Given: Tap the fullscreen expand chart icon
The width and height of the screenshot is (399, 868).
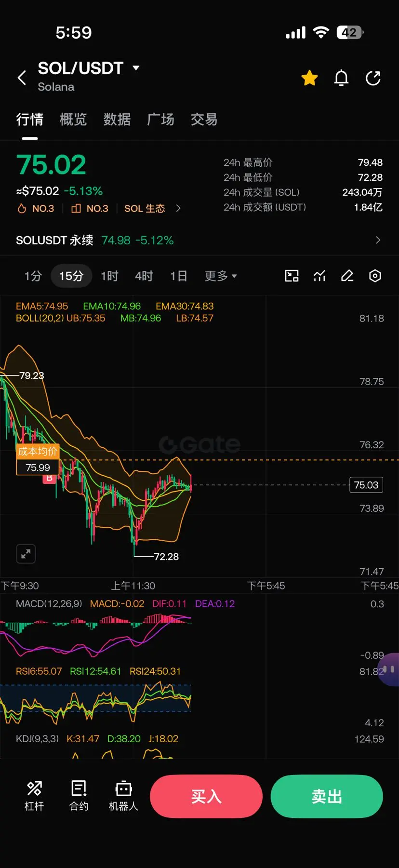Looking at the screenshot, I should (26, 554).
